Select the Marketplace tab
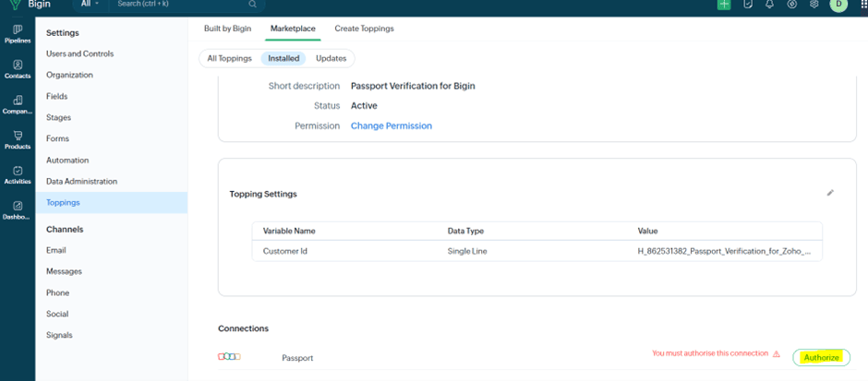The width and height of the screenshot is (868, 381). 293,29
